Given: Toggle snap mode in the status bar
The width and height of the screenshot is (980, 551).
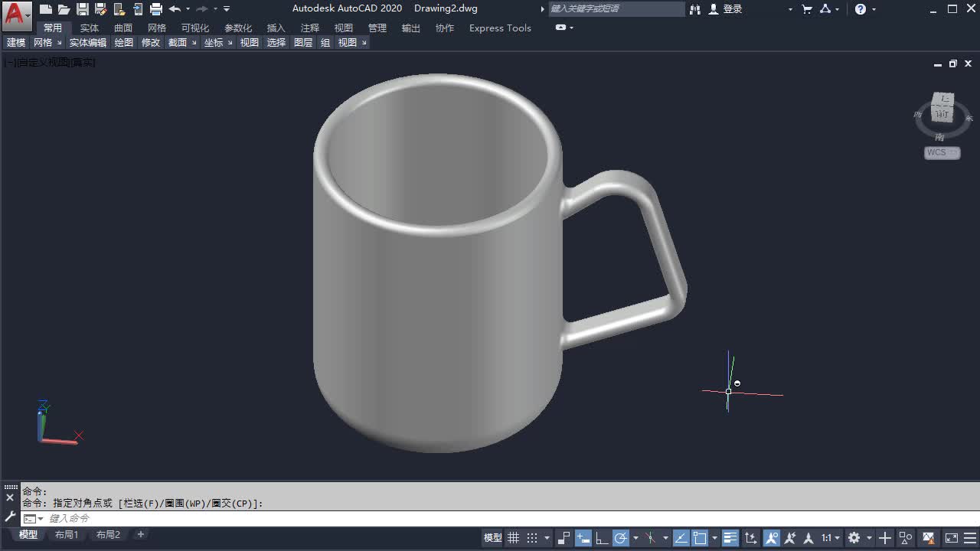Looking at the screenshot, I should tap(533, 537).
